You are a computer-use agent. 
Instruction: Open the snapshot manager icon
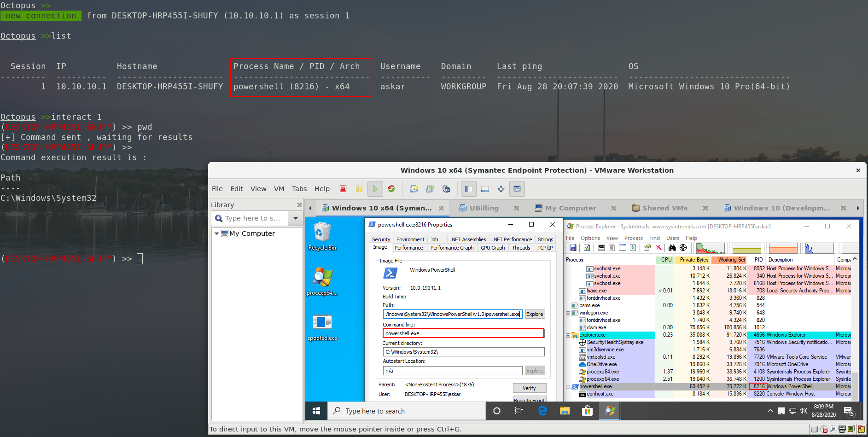click(x=446, y=189)
